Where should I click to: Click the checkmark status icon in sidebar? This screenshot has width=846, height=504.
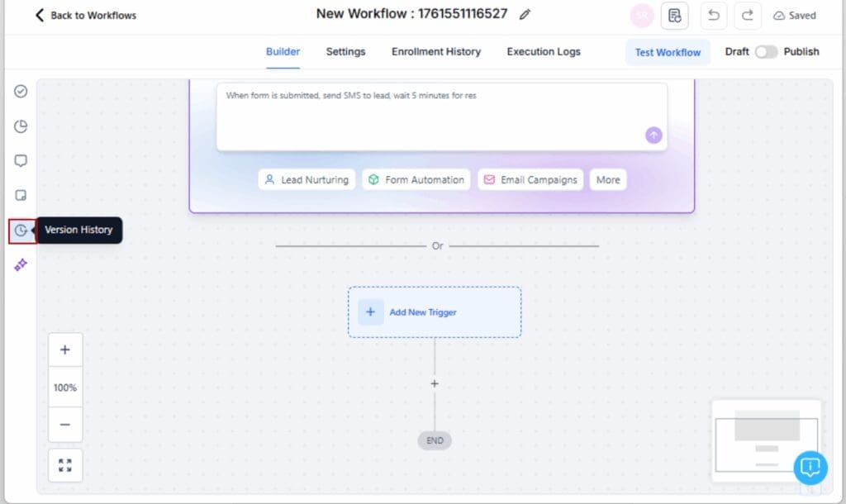[21, 92]
